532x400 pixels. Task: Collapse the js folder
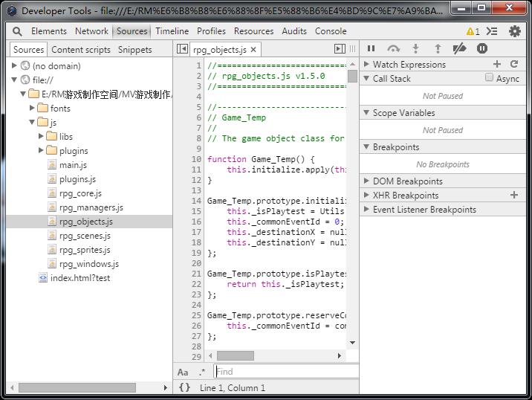pos(32,122)
